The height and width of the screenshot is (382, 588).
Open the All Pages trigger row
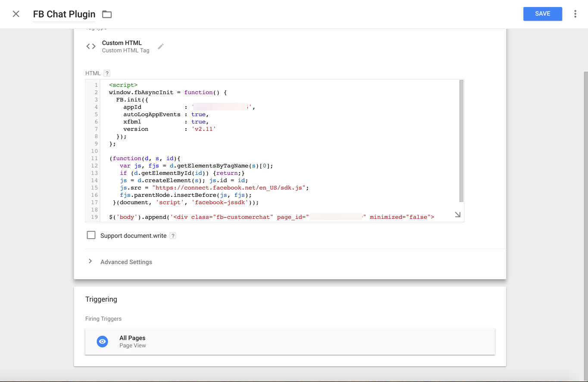click(290, 341)
